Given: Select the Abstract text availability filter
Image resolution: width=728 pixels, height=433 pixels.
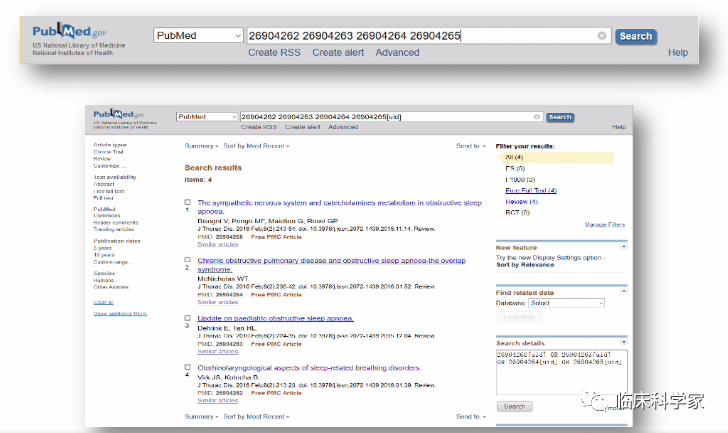Looking at the screenshot, I should coord(104,184).
